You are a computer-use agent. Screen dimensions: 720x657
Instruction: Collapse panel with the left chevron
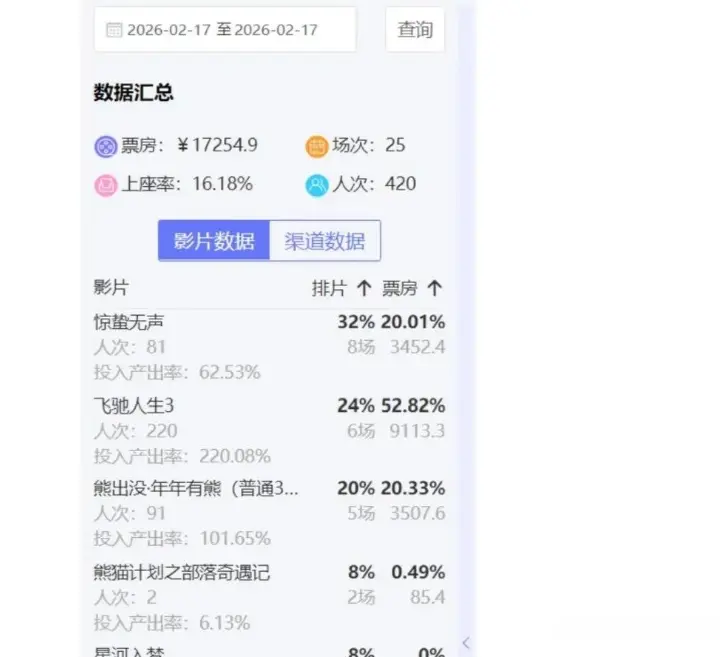(465, 642)
